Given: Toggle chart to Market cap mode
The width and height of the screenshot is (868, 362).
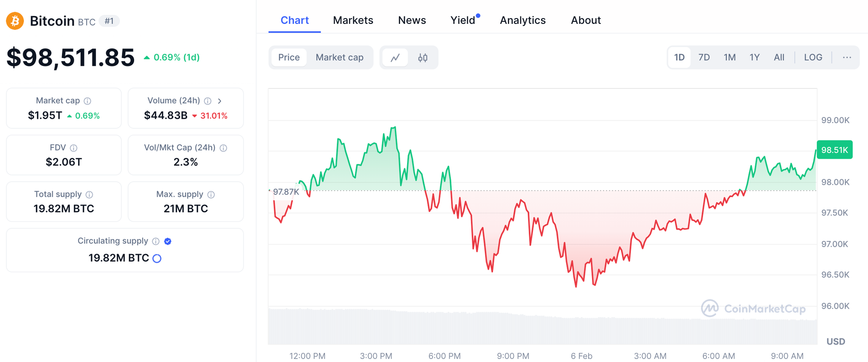Looking at the screenshot, I should point(339,57).
